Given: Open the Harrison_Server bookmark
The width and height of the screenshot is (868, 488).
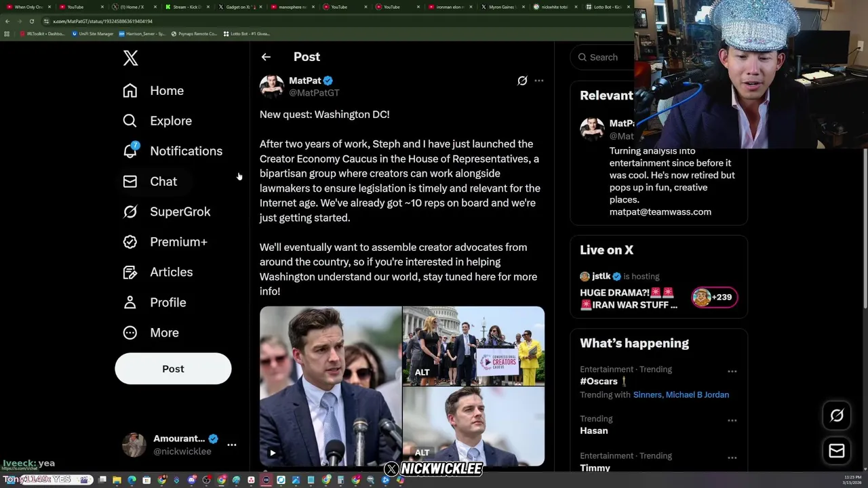Looking at the screenshot, I should pos(142,34).
